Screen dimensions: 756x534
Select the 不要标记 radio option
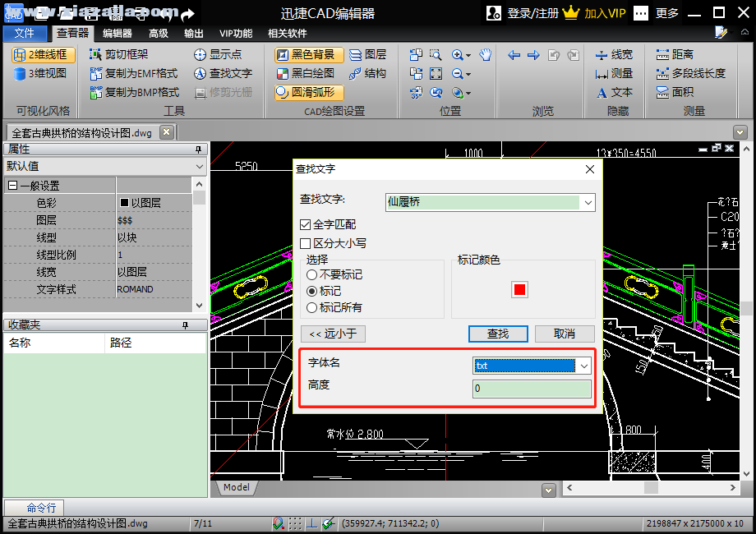tap(312, 274)
